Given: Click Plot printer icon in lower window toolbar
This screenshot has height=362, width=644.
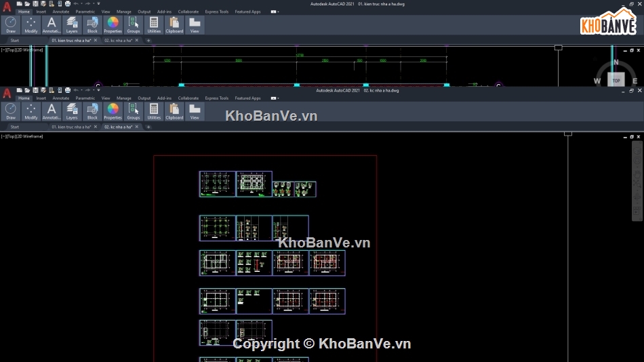Looking at the screenshot, I should [x=68, y=90].
